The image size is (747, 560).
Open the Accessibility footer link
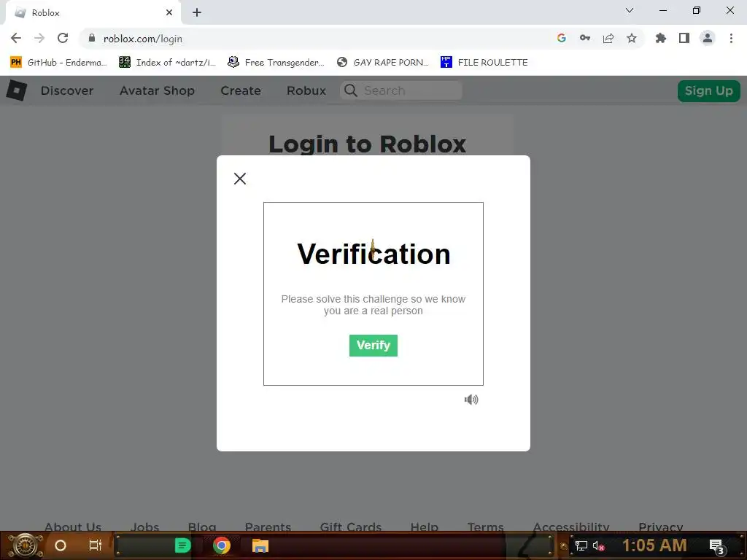[x=571, y=526]
